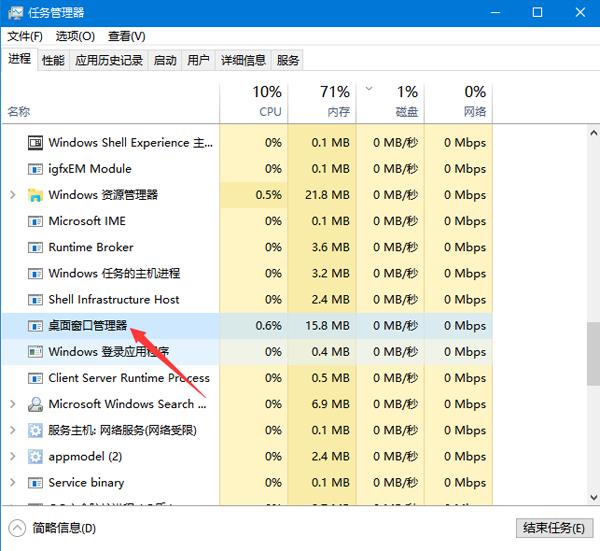Viewport: 600px width, 551px height.
Task: Expand the Service binary group
Action: tap(13, 483)
